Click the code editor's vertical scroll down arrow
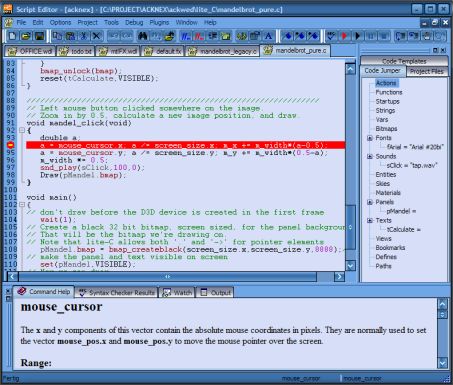This screenshot has width=453, height=385. tap(350, 266)
